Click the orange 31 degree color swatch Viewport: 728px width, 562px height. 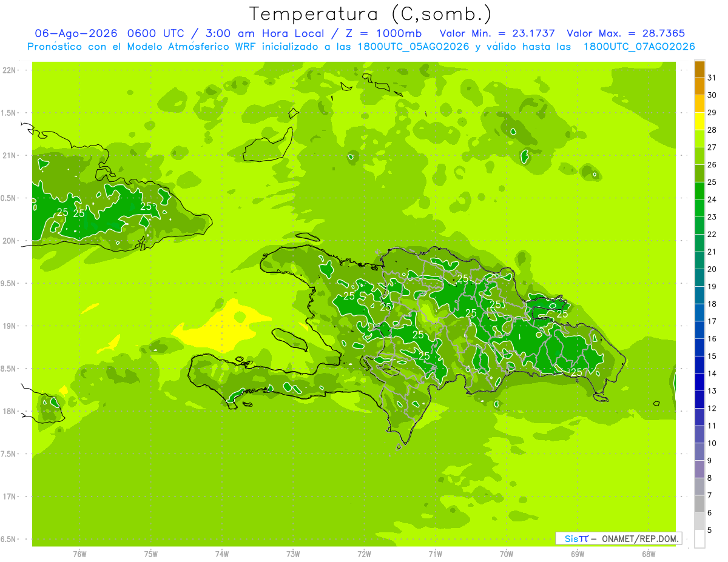[x=699, y=70]
